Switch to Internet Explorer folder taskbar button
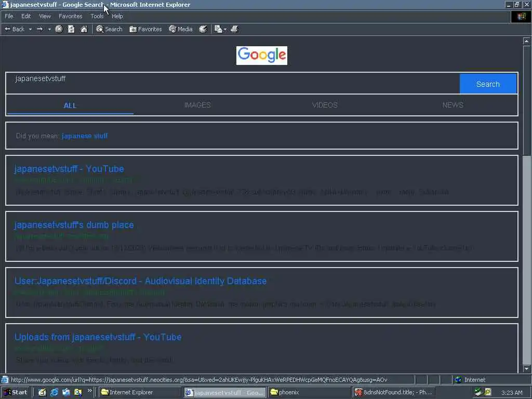This screenshot has height=399, width=532. tap(140, 392)
